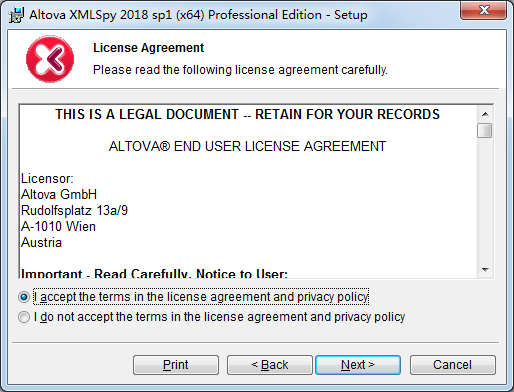
Task: Click the Altova XMLSpy Setup title bar text
Action: pyautogui.click(x=198, y=15)
